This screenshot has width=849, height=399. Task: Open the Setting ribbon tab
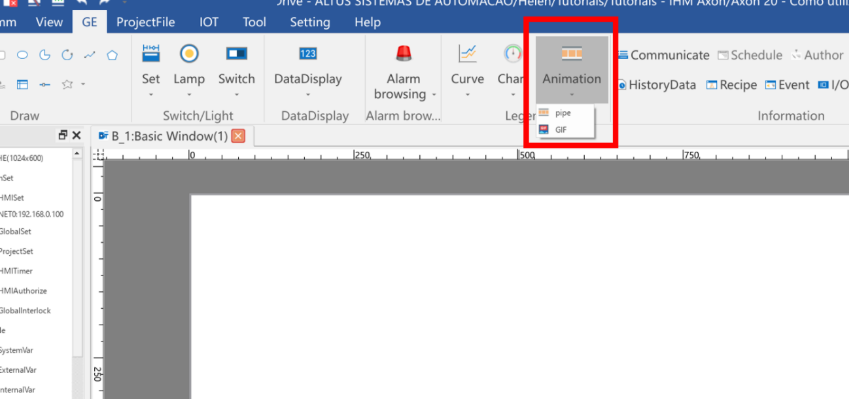pos(310,22)
